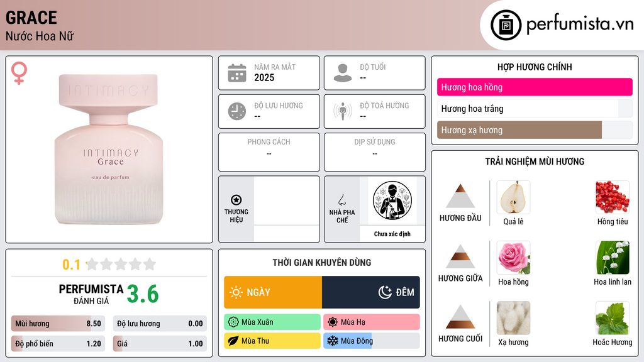Select the Đêm nighttime bar

click(371, 292)
